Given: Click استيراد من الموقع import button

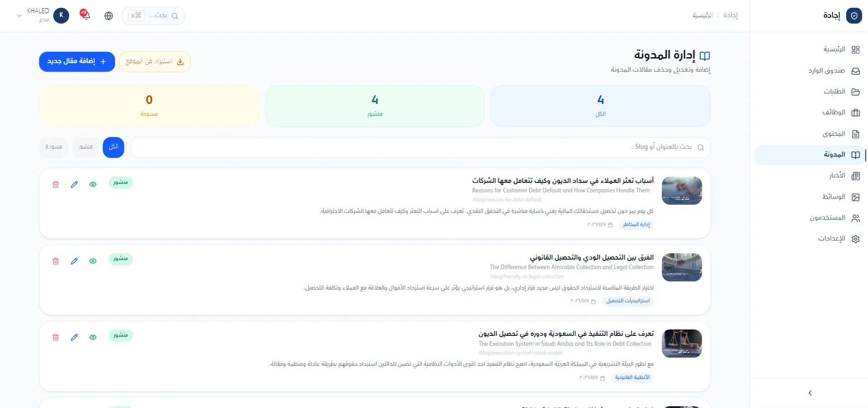Looking at the screenshot, I should point(155,62).
